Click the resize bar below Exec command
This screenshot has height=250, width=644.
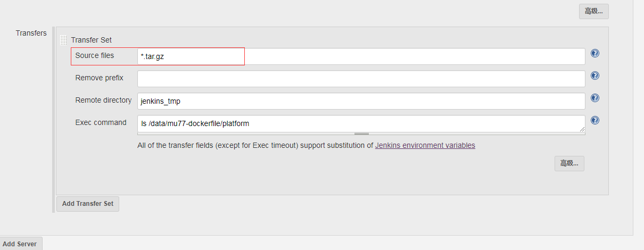click(361, 134)
